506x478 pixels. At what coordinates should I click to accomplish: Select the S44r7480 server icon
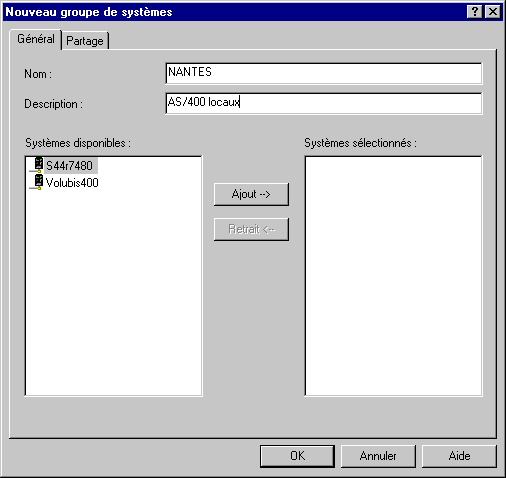pos(38,165)
